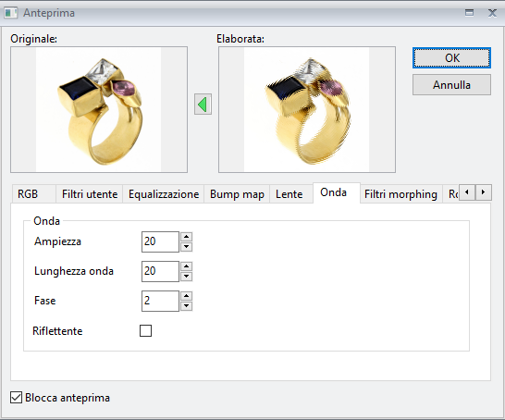Show next tabs with right arrow
This screenshot has width=505, height=420.
[484, 192]
